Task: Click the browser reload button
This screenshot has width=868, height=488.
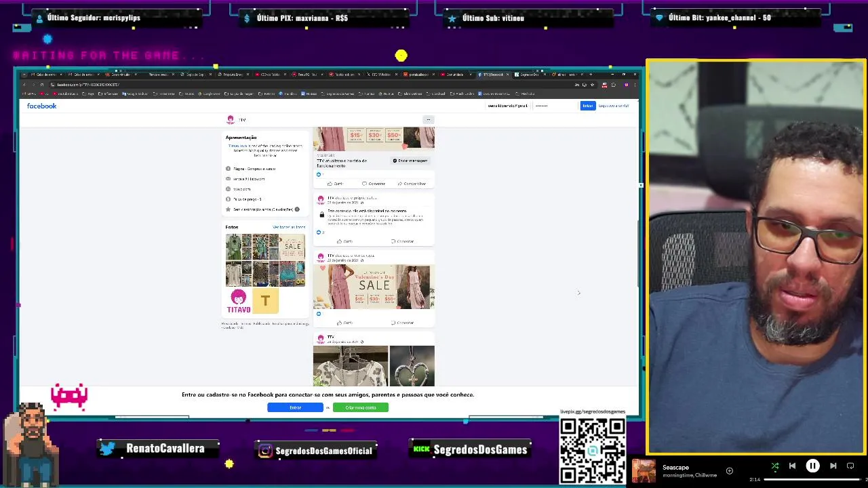Action: tap(42, 85)
